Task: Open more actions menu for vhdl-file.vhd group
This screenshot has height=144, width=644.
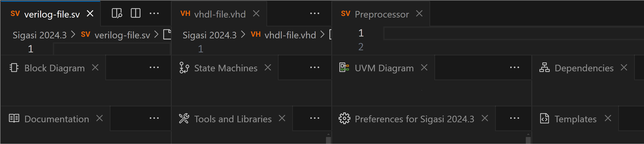Action: click(x=314, y=14)
